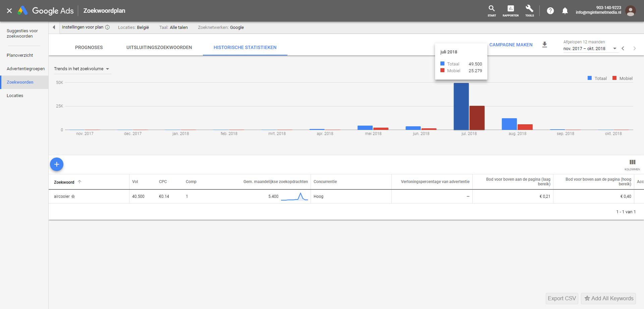
Task: Edit the Locaties: België setting
Action: pyautogui.click(x=133, y=28)
